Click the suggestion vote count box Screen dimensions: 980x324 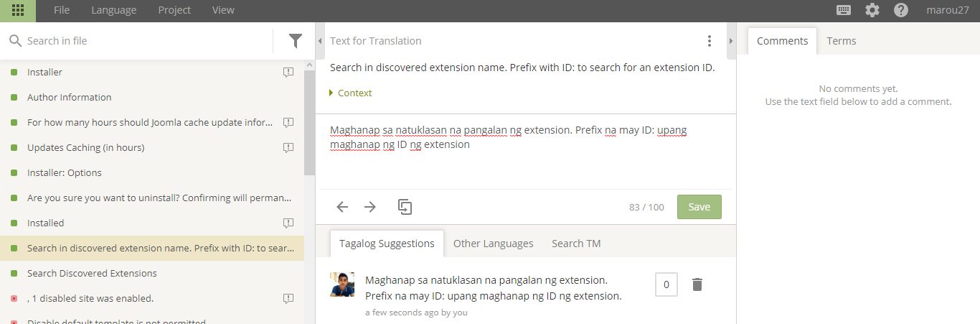tap(666, 284)
